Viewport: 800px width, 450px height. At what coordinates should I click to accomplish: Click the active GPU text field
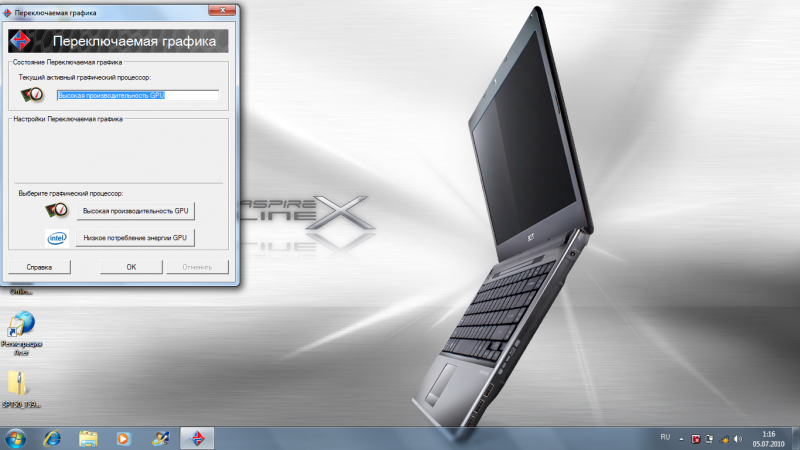[138, 95]
